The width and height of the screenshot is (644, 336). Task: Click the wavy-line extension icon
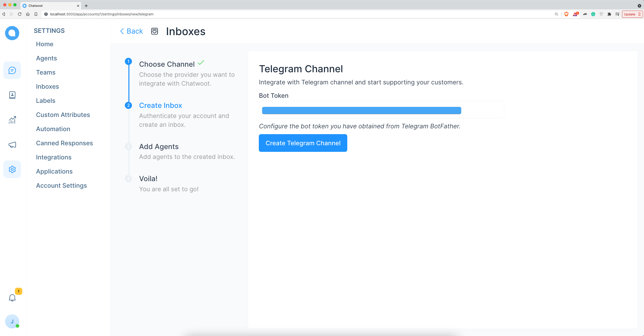[585, 14]
